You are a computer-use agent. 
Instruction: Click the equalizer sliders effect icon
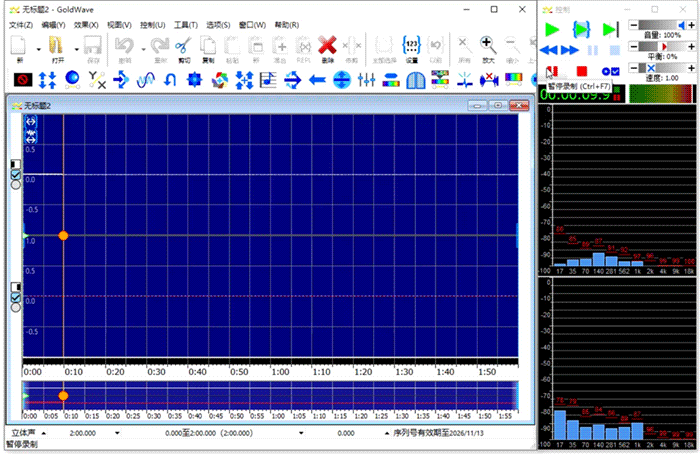(x=366, y=80)
